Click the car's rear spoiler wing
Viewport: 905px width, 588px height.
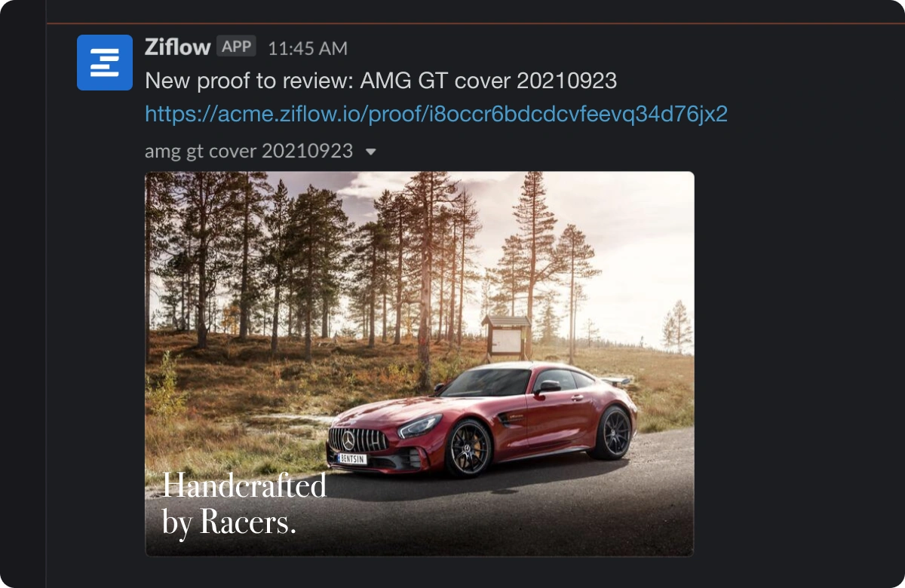618,381
